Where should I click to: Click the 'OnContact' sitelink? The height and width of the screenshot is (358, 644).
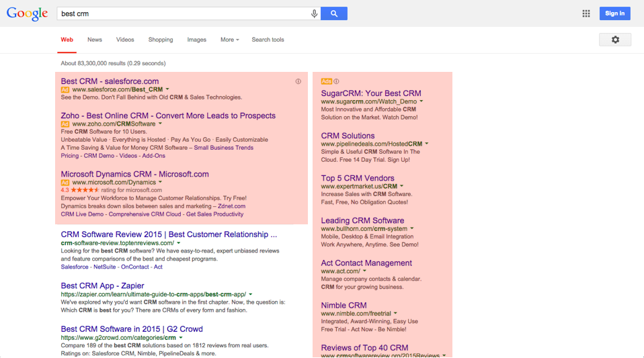click(x=134, y=267)
